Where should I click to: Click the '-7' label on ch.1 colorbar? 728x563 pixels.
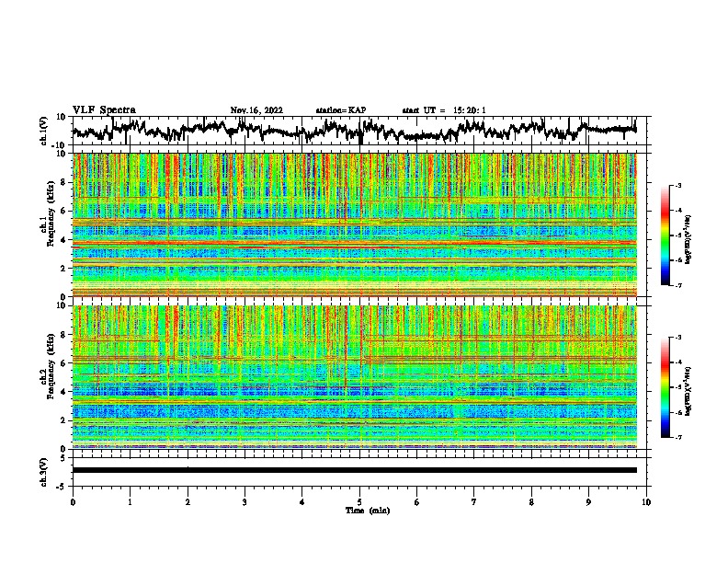click(678, 285)
